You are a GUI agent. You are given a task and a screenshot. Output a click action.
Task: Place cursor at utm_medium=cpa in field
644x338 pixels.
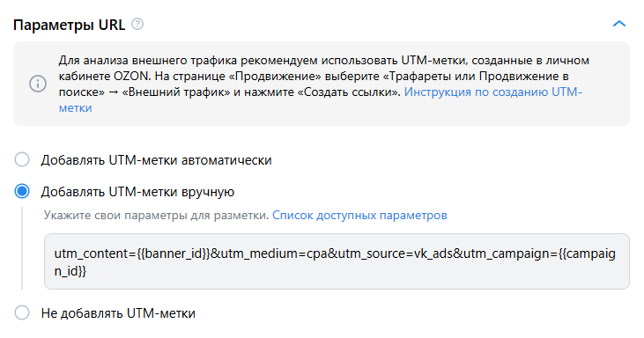click(274, 253)
